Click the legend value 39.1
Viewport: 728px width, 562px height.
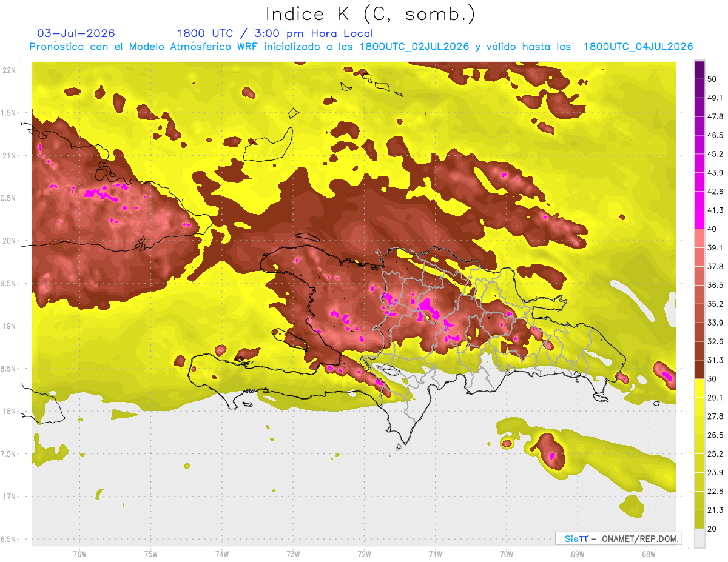tap(715, 247)
